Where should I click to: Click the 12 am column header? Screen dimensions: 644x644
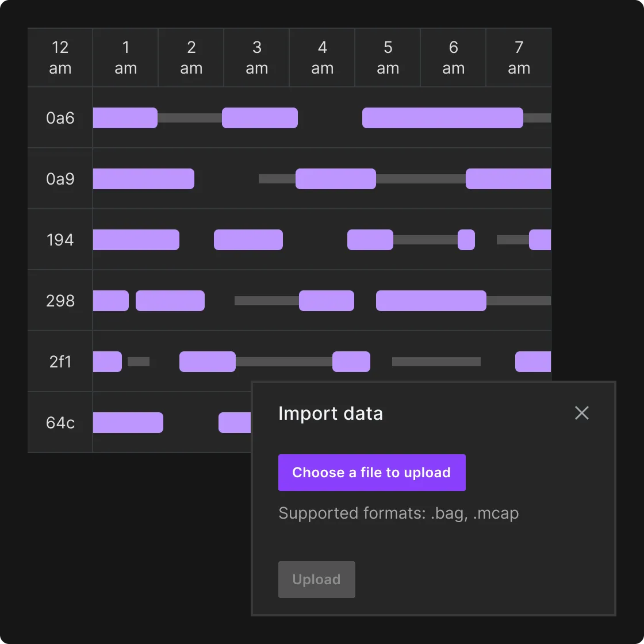60,57
